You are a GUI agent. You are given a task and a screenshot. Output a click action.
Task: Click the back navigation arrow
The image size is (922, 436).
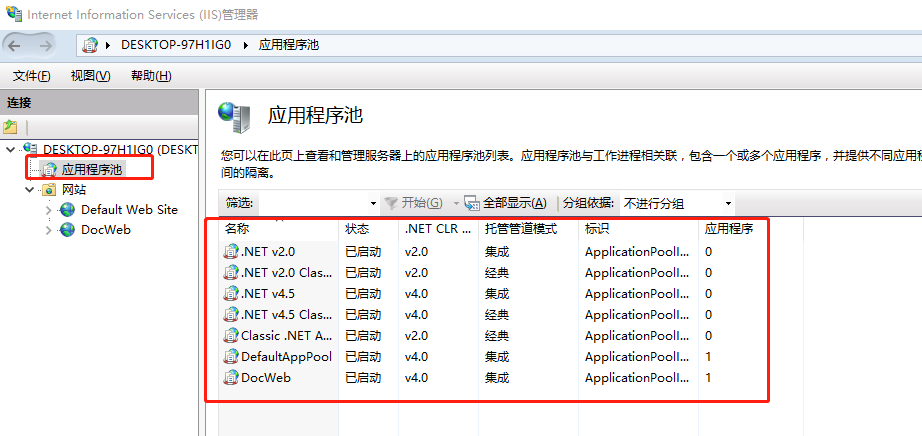(14, 46)
